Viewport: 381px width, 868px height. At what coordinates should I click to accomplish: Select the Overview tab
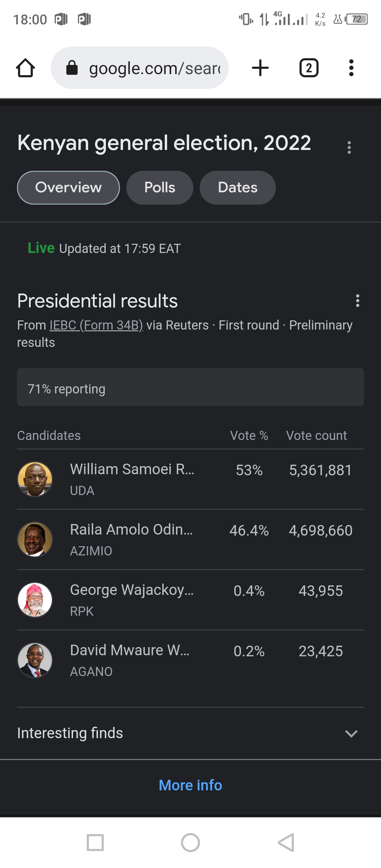68,188
